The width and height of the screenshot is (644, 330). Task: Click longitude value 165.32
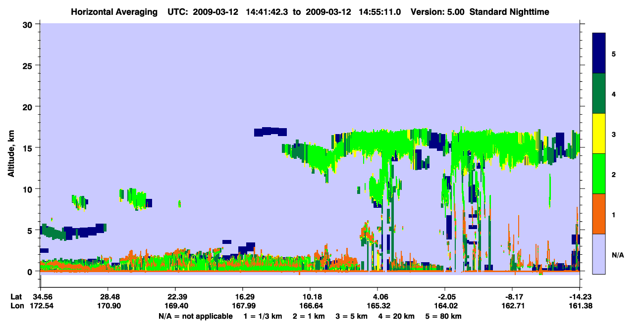click(377, 306)
